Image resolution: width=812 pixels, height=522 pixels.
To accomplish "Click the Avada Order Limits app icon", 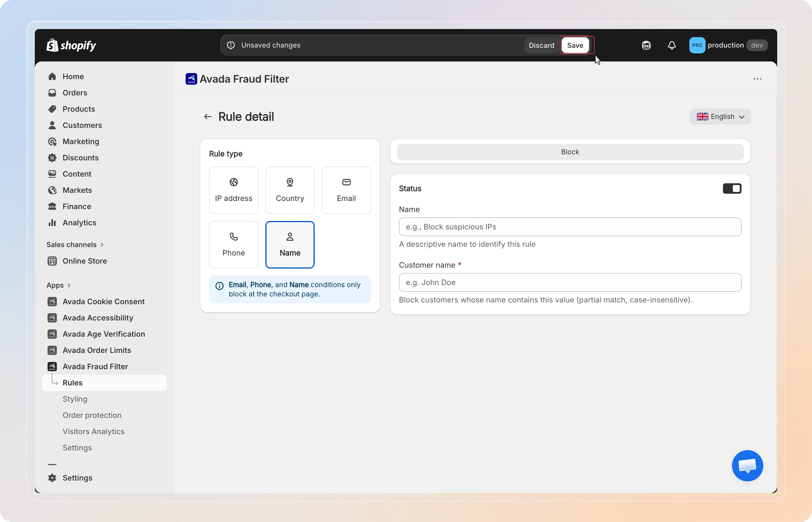I will tap(52, 351).
